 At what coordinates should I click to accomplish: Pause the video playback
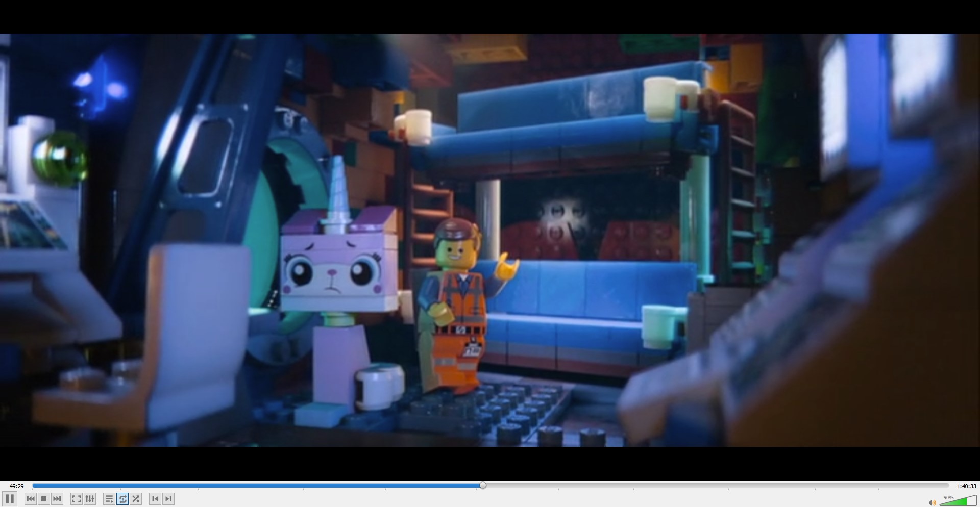tap(9, 499)
